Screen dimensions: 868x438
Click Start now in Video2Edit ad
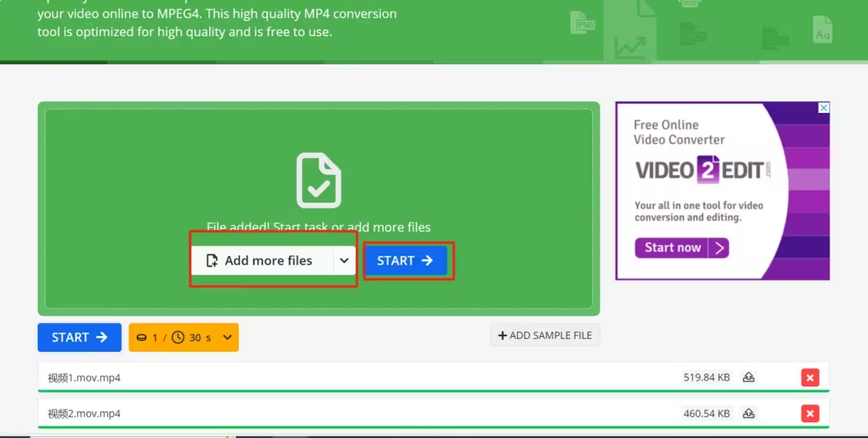[682, 248]
